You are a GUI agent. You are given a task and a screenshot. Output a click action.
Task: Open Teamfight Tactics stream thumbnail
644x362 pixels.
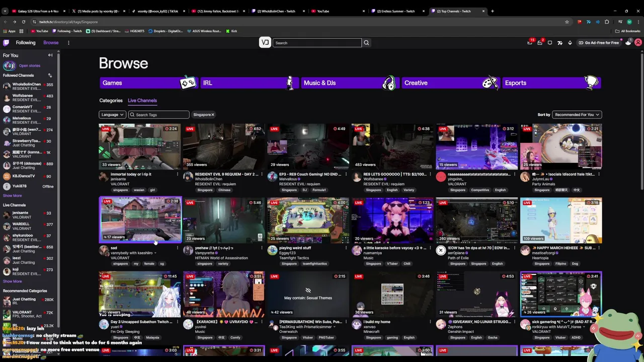[308, 220]
